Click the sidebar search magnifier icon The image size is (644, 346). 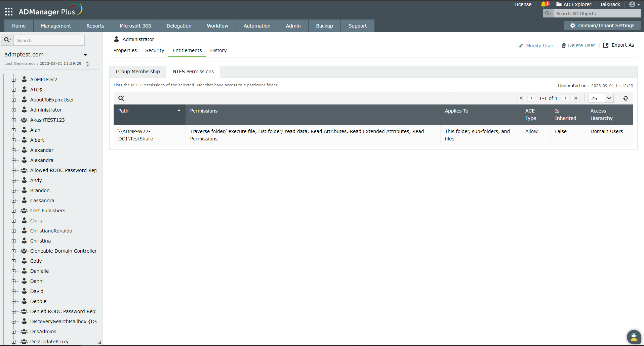(7, 40)
